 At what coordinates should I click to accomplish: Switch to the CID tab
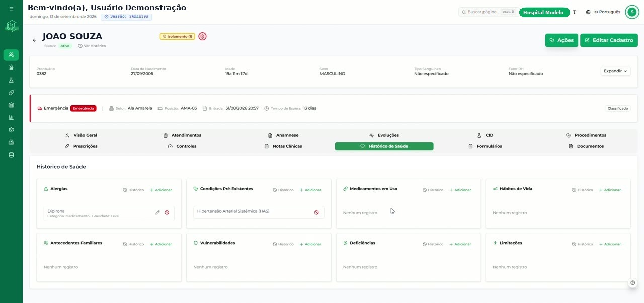(485, 135)
